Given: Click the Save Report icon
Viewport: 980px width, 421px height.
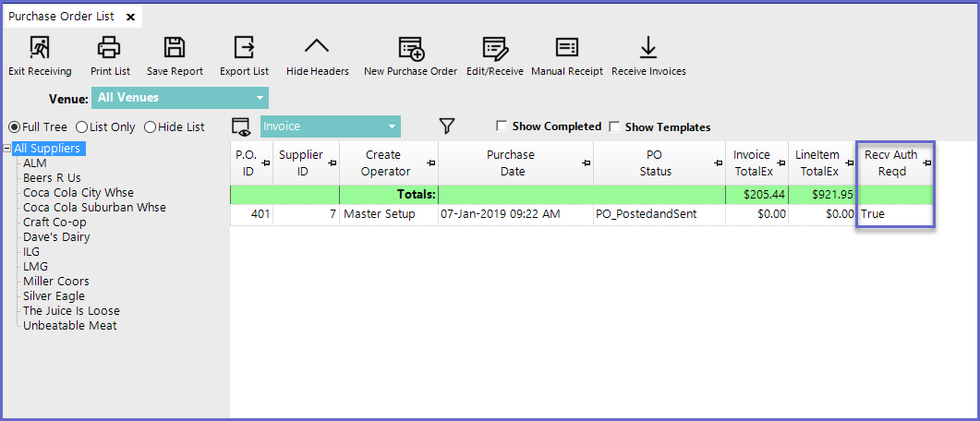Looking at the screenshot, I should coord(175,48).
